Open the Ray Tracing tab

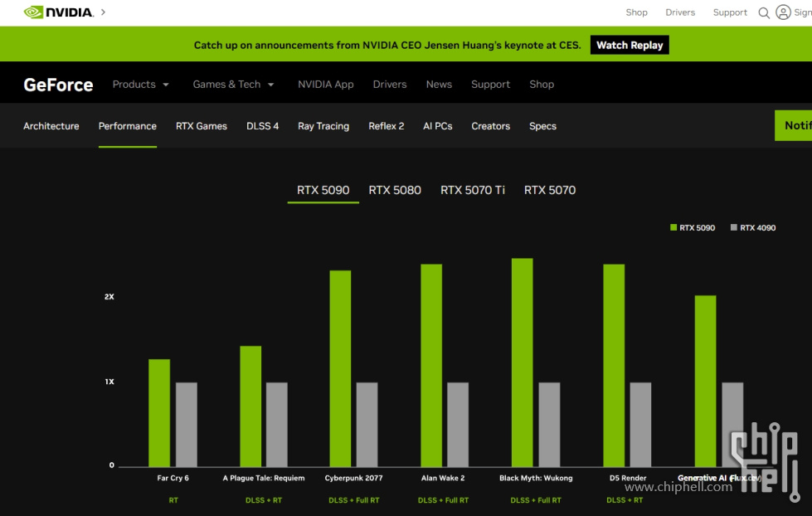(323, 126)
